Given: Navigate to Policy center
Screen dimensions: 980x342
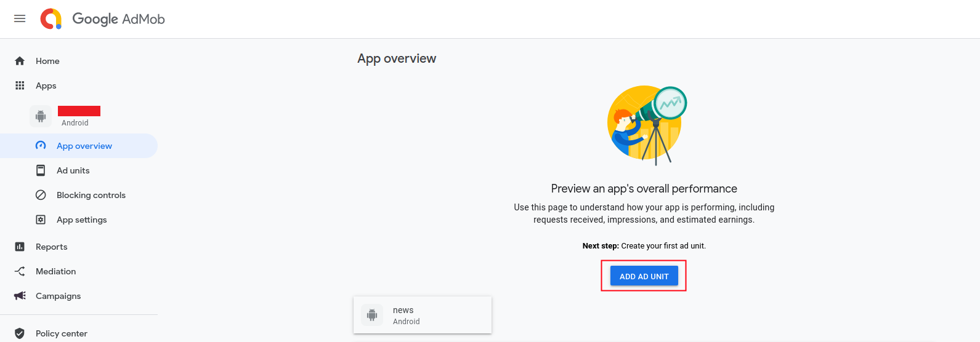Looking at the screenshot, I should pyautogui.click(x=61, y=333).
